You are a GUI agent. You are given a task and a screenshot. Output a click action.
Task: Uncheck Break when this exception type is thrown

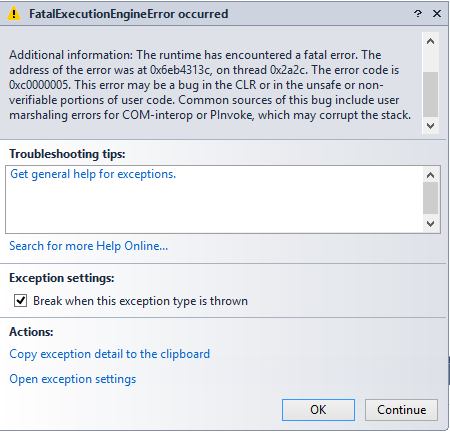click(x=21, y=301)
